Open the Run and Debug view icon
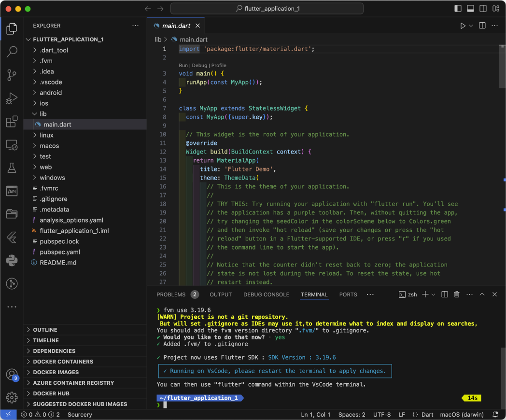The width and height of the screenshot is (506, 420). click(12, 98)
